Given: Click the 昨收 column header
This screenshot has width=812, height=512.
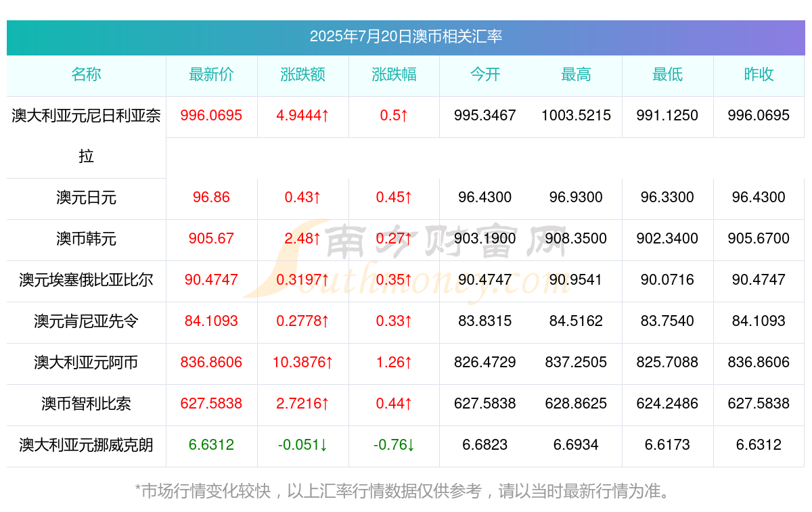Looking at the screenshot, I should coord(759,74).
